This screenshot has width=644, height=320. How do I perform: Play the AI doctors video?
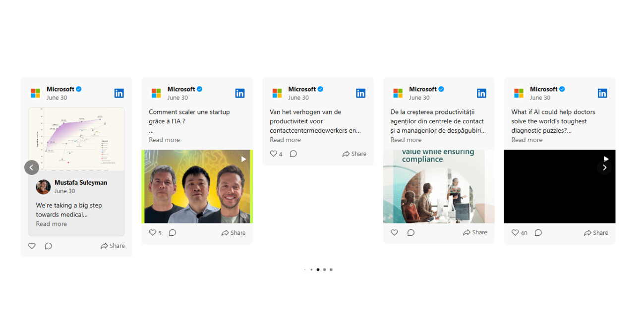606,159
